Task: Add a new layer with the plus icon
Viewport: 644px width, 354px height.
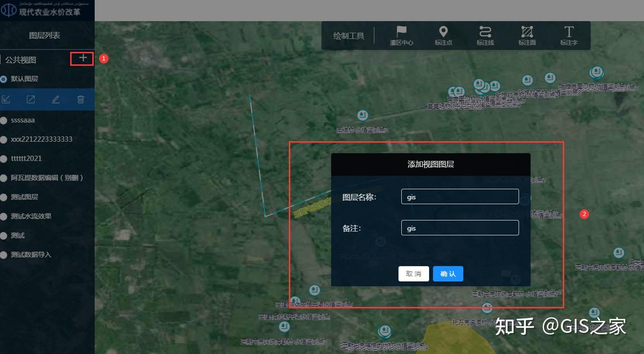Action: [83, 58]
